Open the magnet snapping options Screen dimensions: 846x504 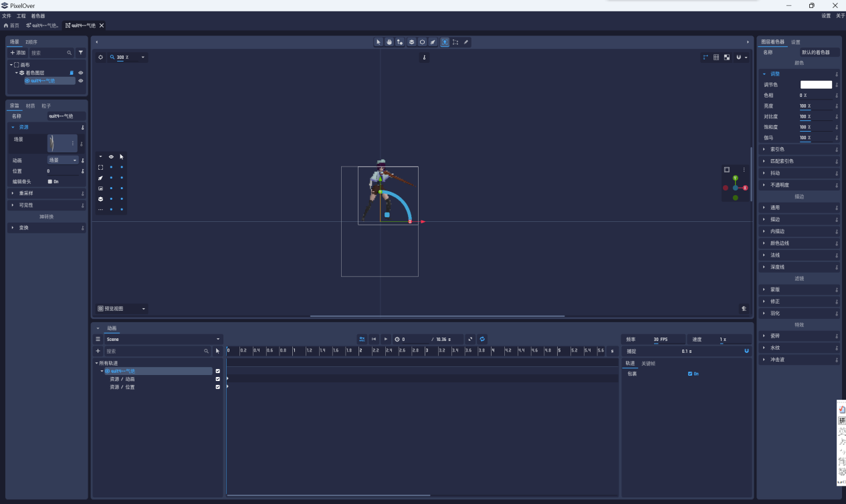[x=741, y=57]
